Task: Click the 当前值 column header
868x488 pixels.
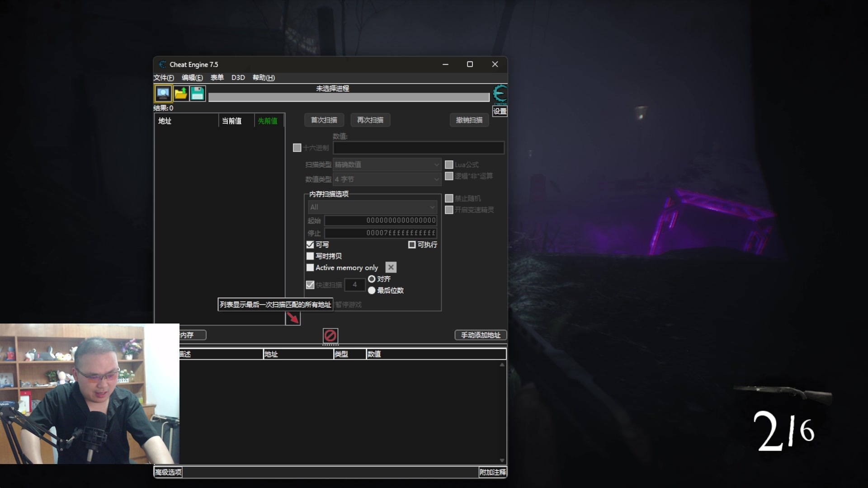Action: (236, 121)
